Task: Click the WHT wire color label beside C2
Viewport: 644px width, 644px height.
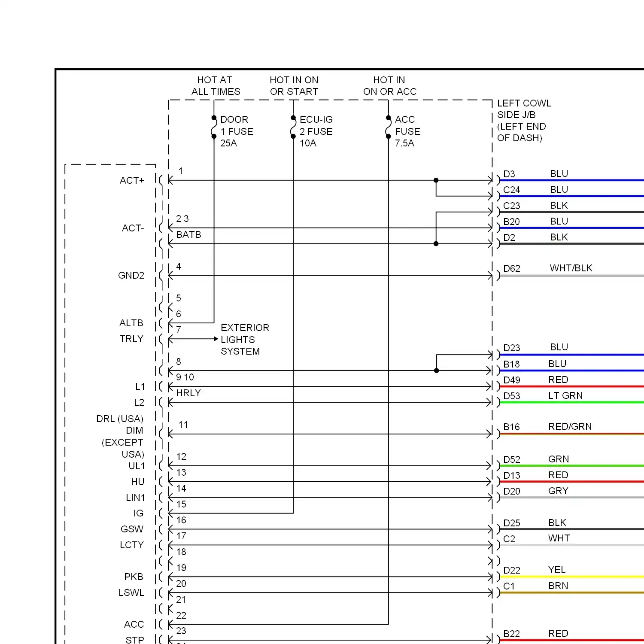Action: tap(559, 538)
